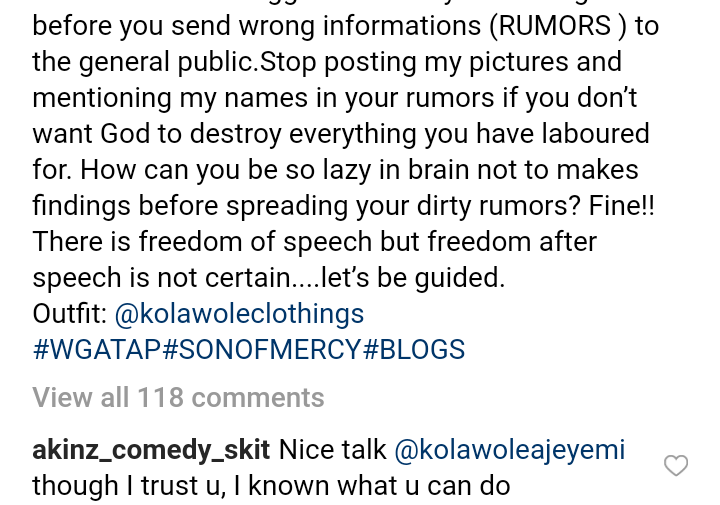Tap the 'Outfit:' label in the caption

tap(69, 314)
